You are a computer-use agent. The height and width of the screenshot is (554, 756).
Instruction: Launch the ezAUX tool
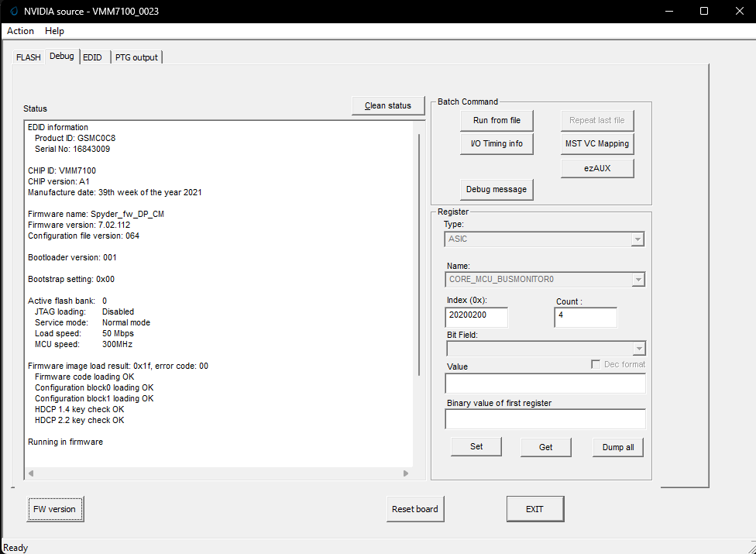(597, 168)
